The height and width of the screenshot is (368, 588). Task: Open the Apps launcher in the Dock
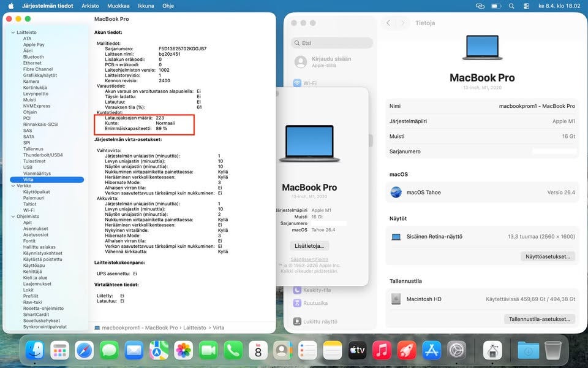tap(59, 351)
